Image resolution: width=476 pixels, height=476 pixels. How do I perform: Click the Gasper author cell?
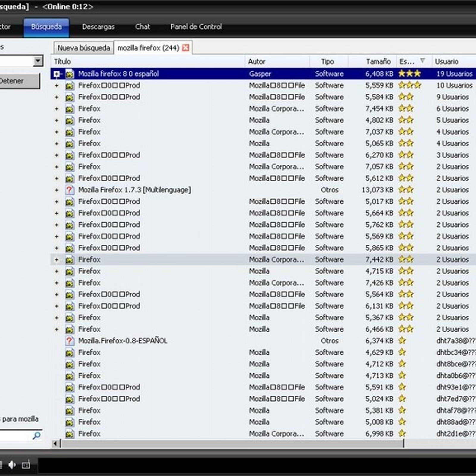(260, 74)
